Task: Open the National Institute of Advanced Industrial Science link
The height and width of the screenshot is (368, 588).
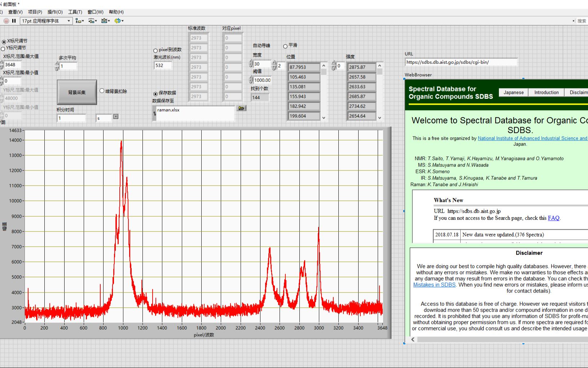Action: (x=532, y=138)
